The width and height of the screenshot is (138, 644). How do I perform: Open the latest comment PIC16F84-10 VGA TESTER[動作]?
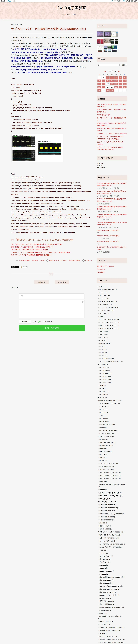click(108, 230)
